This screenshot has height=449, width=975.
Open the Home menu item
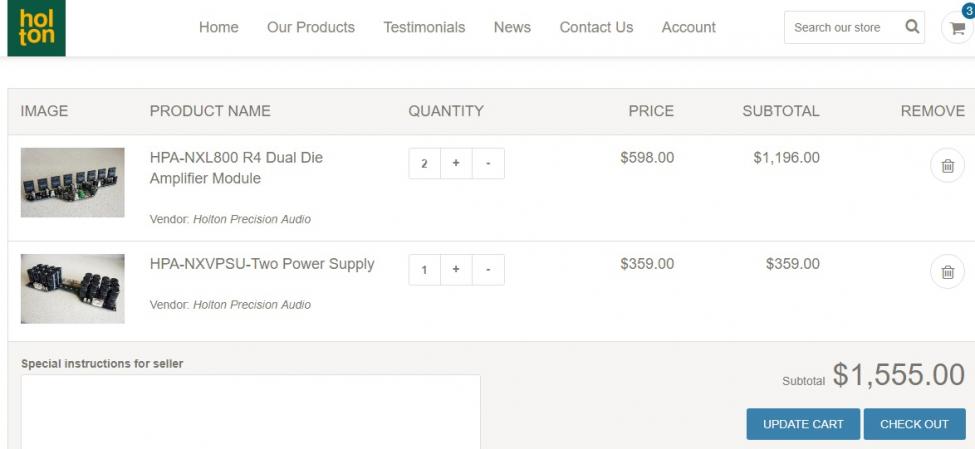pyautogui.click(x=218, y=28)
